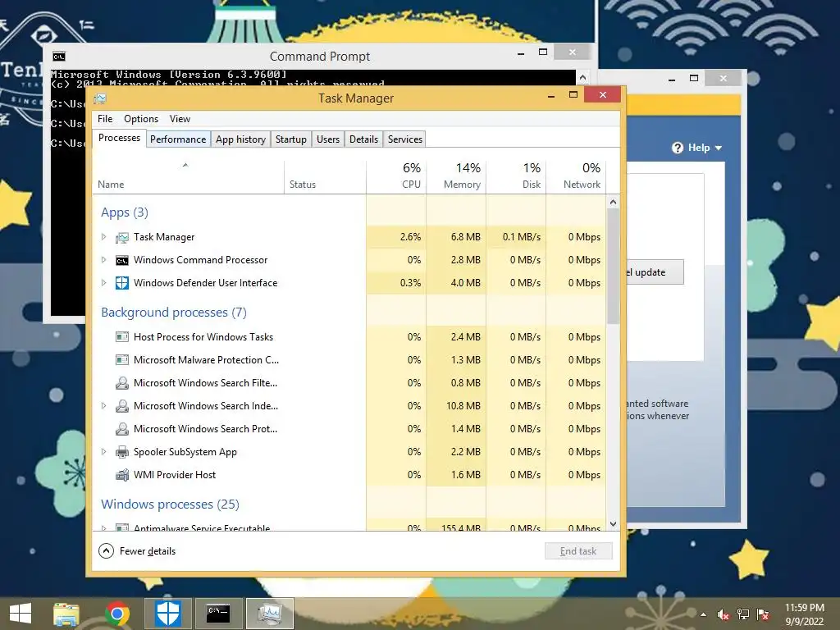Expand the Spooler SubSystem App row
The image size is (840, 630).
(104, 452)
